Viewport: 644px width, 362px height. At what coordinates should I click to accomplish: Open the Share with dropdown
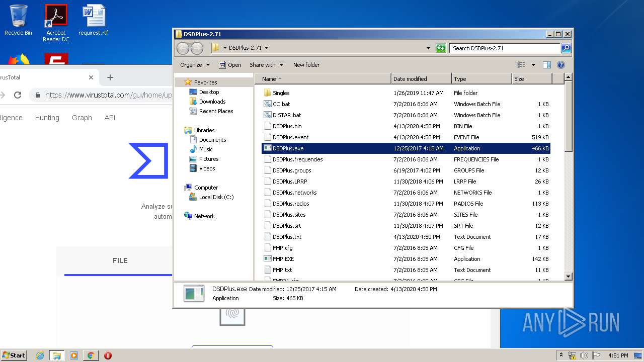pyautogui.click(x=267, y=65)
